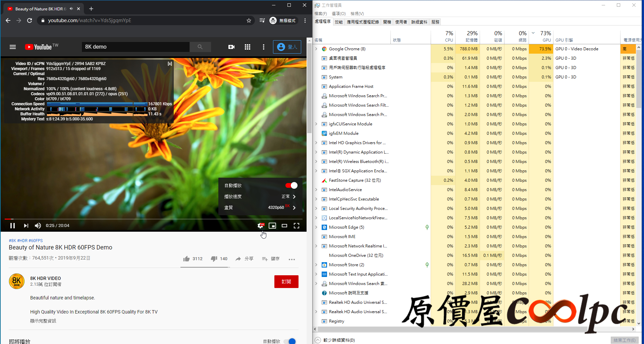Open more actions ellipsis under video

click(x=292, y=259)
